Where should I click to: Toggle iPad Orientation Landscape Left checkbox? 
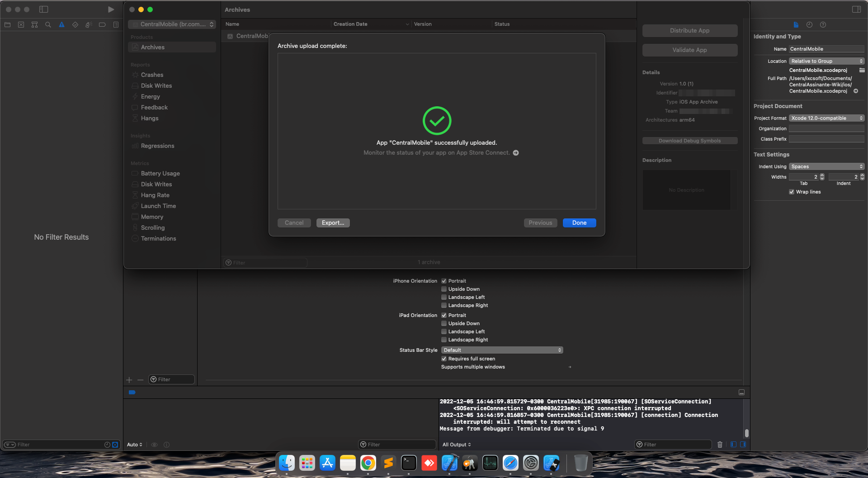[444, 331]
